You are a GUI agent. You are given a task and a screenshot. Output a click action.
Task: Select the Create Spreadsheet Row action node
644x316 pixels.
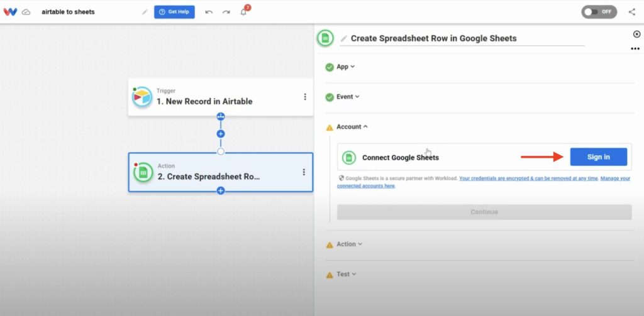tap(221, 172)
